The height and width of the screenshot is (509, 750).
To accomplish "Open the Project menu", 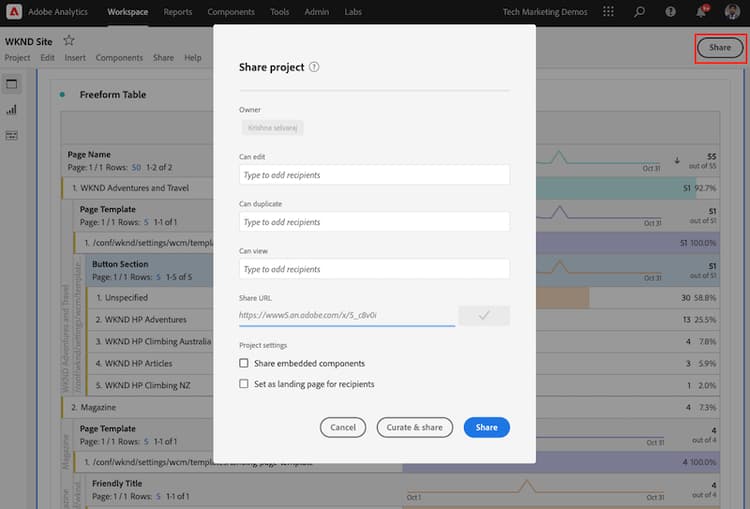I will click(17, 57).
